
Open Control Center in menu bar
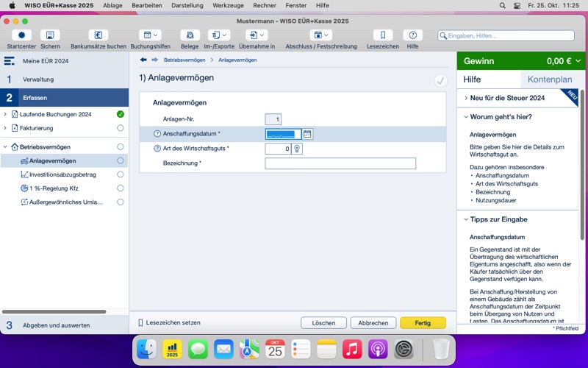[517, 6]
